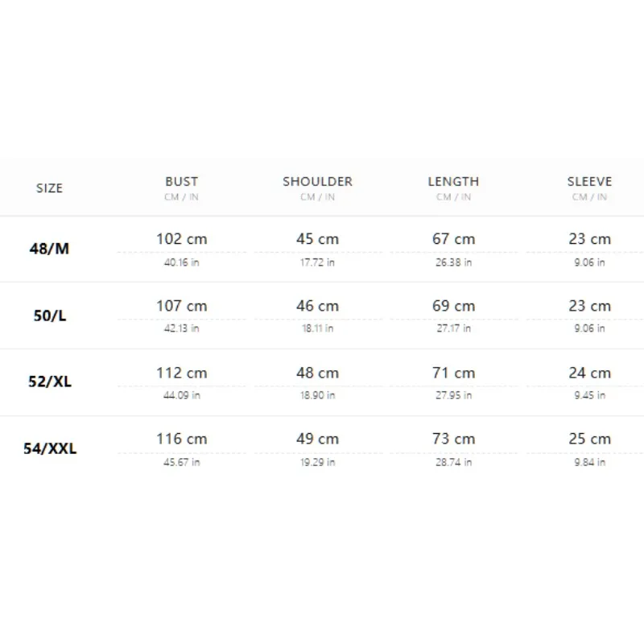Select the 45 cm shoulder value
This screenshot has height=644, width=644.
[317, 238]
